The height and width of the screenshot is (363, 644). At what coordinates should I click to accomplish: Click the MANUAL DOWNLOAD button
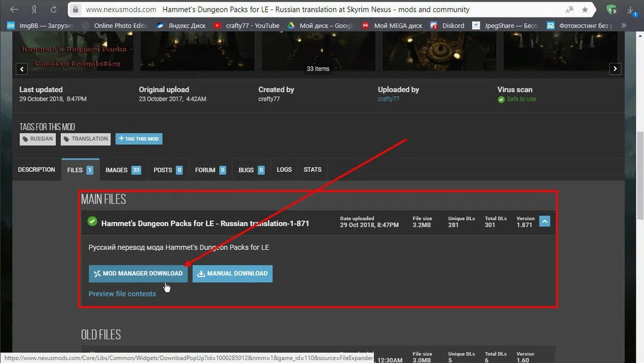click(232, 273)
